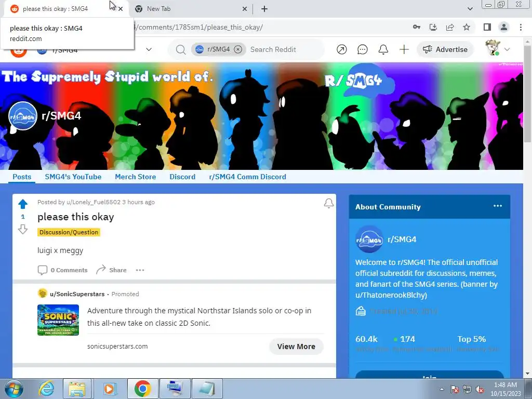Close the 'please this okay' browser tab
Viewport: 532px width, 399px height.
tap(121, 9)
